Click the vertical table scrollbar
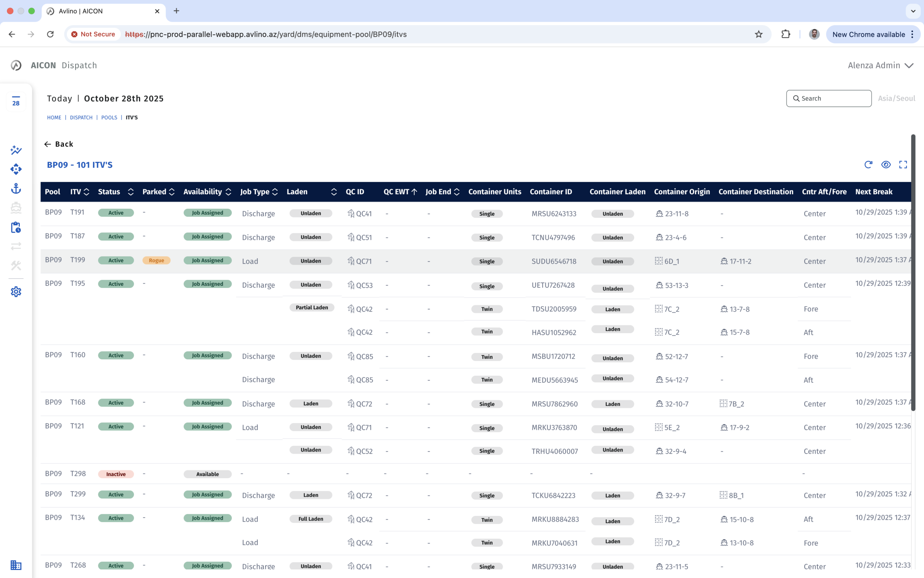 tap(913, 272)
